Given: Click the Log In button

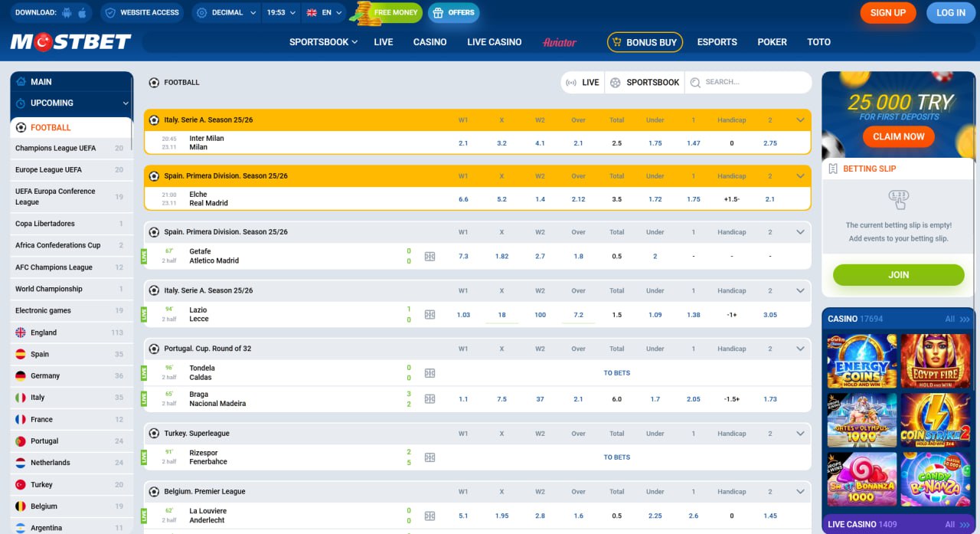Looking at the screenshot, I should [951, 13].
